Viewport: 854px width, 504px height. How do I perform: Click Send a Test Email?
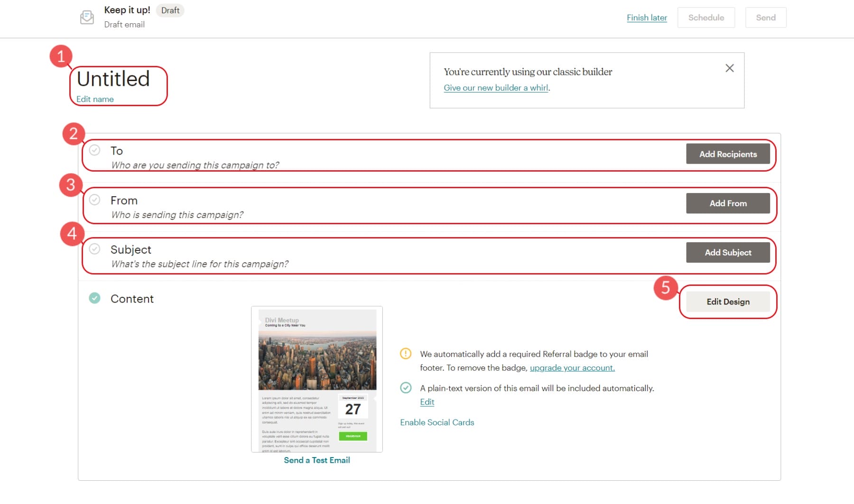pos(316,459)
